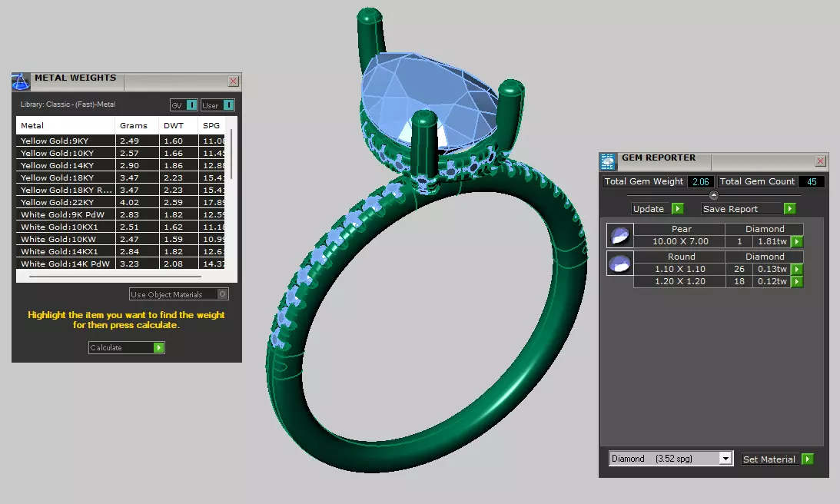Select the White Gold:14K PdW row
The image size is (840, 504).
121,264
